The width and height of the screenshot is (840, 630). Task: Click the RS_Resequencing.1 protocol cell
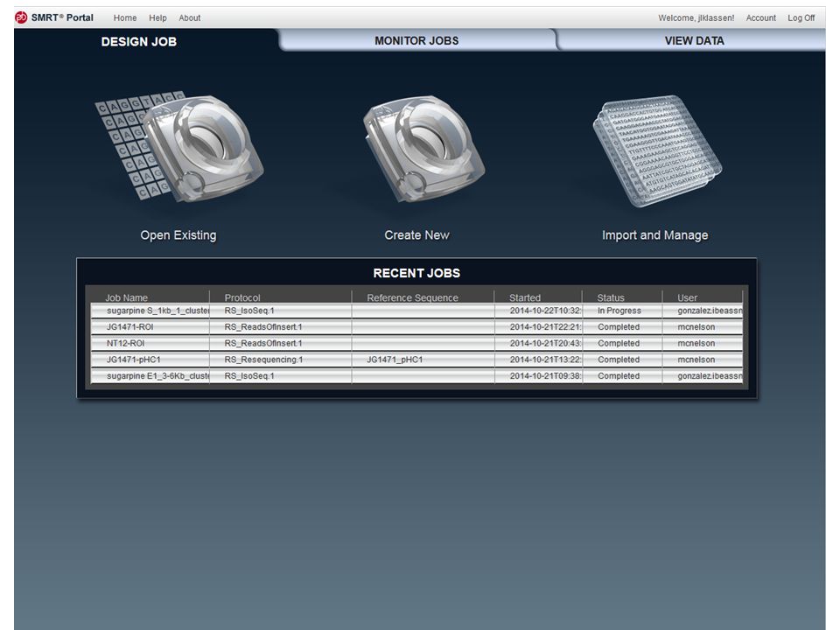pyautogui.click(x=263, y=360)
